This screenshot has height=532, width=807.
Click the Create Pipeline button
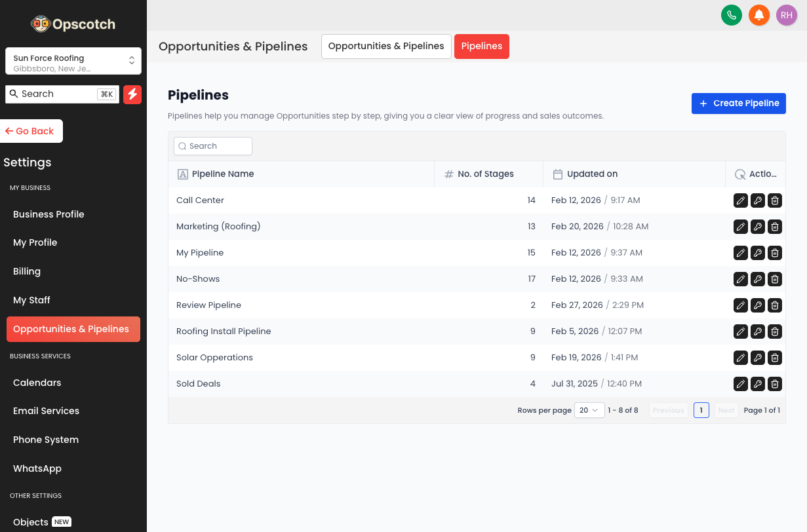(x=738, y=104)
